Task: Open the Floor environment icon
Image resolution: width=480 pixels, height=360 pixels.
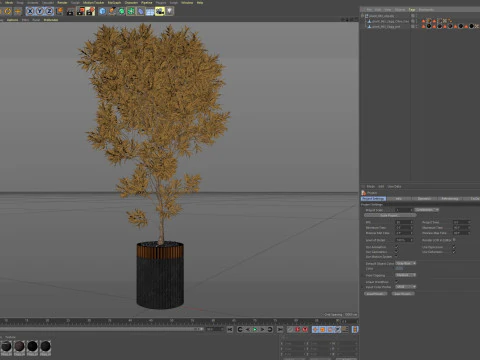Action: pos(150,12)
